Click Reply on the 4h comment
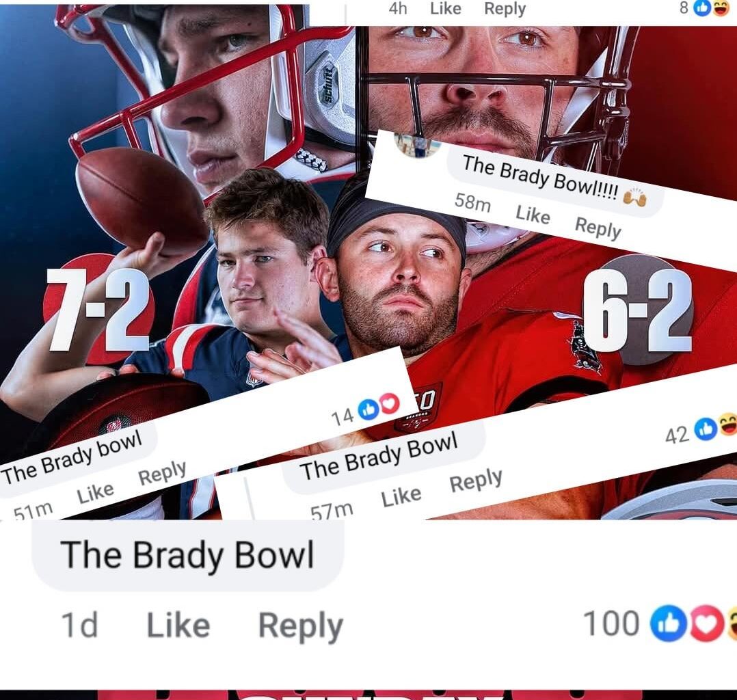The width and height of the screenshot is (737, 700). point(505,9)
